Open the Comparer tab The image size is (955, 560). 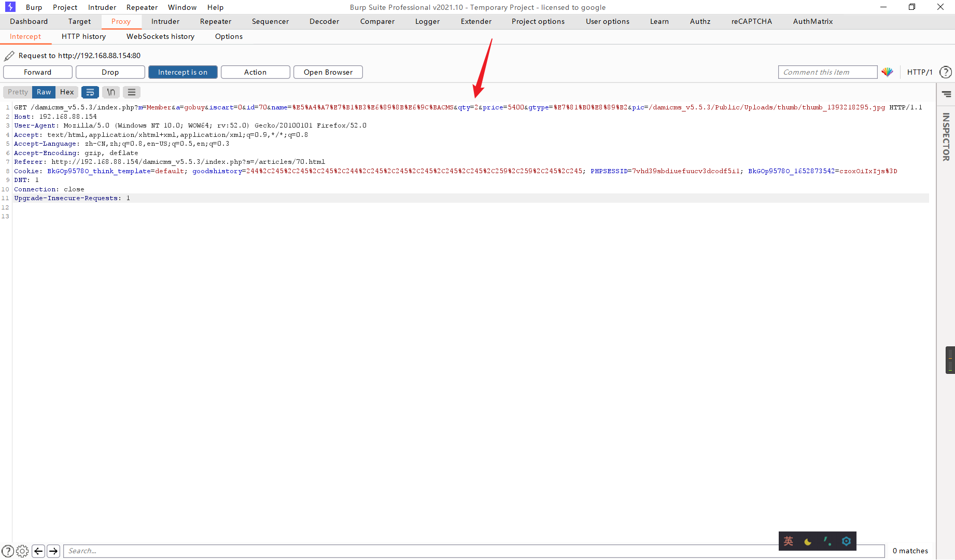[x=377, y=21]
